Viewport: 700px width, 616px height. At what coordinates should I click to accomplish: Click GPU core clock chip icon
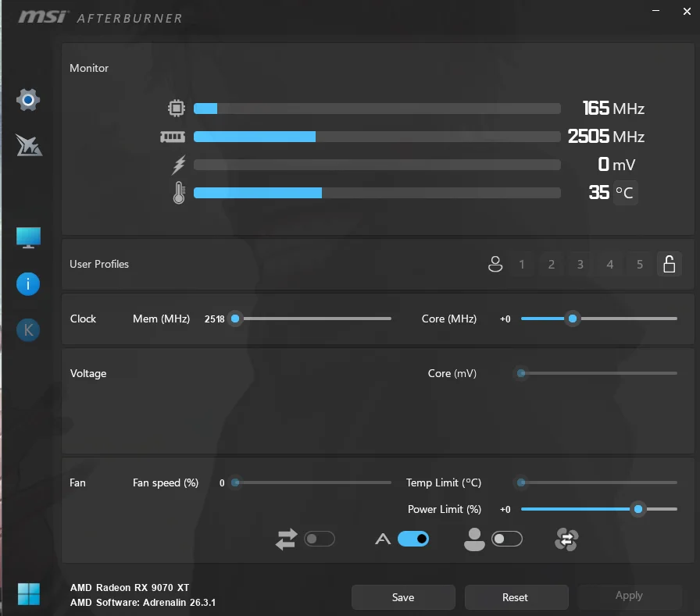pos(177,108)
